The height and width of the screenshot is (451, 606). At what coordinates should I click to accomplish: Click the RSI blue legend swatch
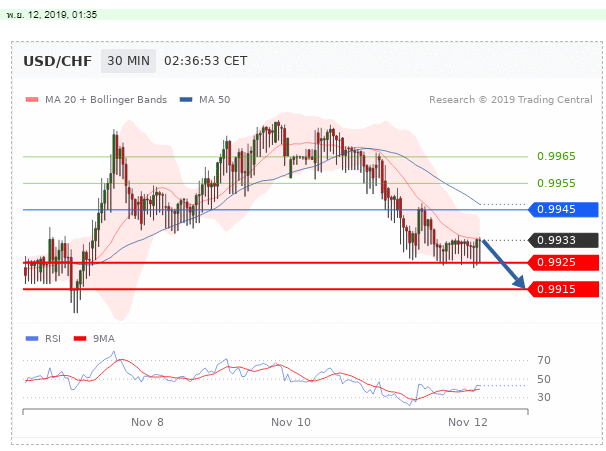tap(32, 339)
